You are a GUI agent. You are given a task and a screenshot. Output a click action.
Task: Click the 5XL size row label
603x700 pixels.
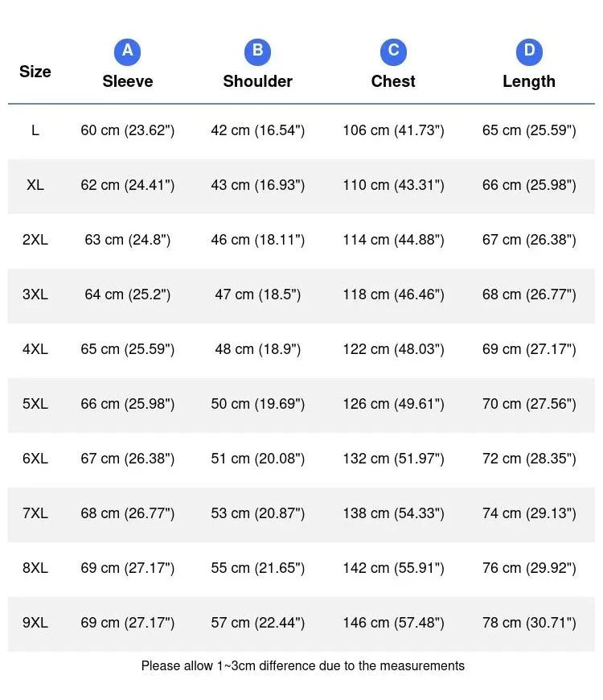click(x=35, y=404)
